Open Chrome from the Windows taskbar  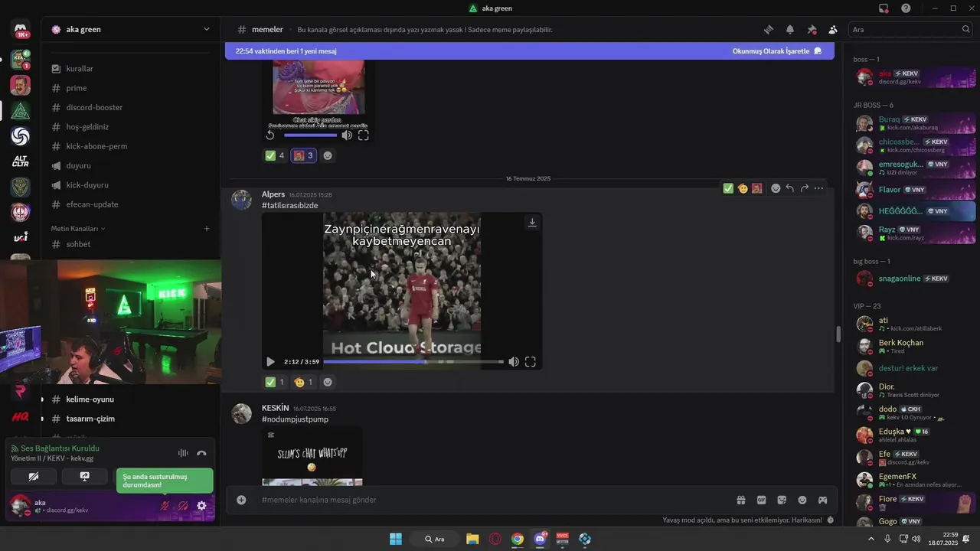tap(518, 539)
